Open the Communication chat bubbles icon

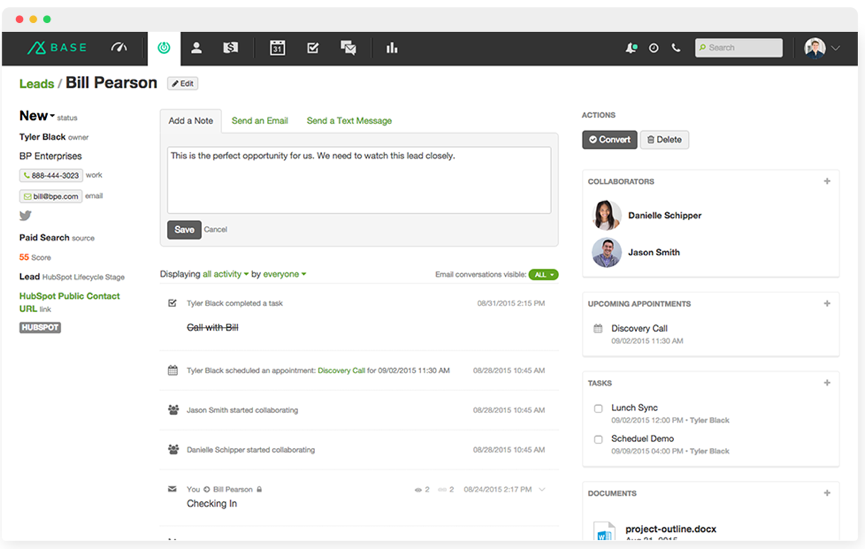tap(348, 48)
